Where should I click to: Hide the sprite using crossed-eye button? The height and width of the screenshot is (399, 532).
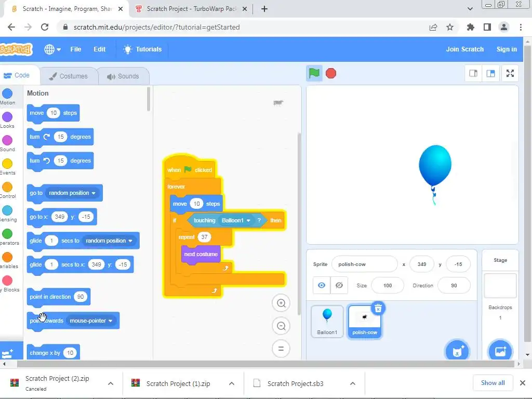(x=339, y=285)
